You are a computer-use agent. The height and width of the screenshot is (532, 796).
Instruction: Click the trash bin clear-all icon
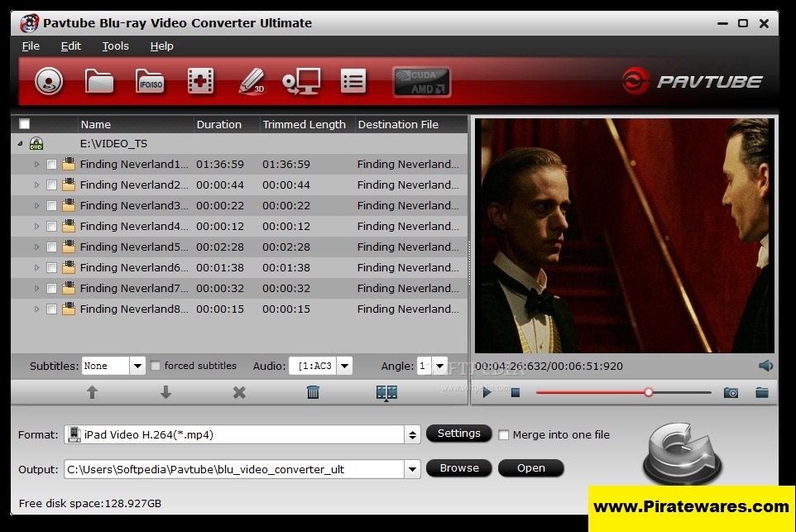(313, 392)
